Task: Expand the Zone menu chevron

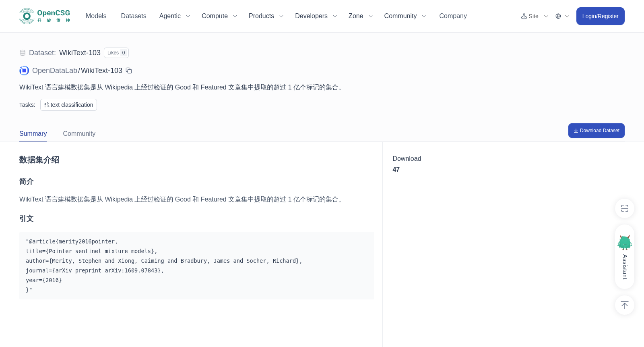Action: [x=371, y=16]
